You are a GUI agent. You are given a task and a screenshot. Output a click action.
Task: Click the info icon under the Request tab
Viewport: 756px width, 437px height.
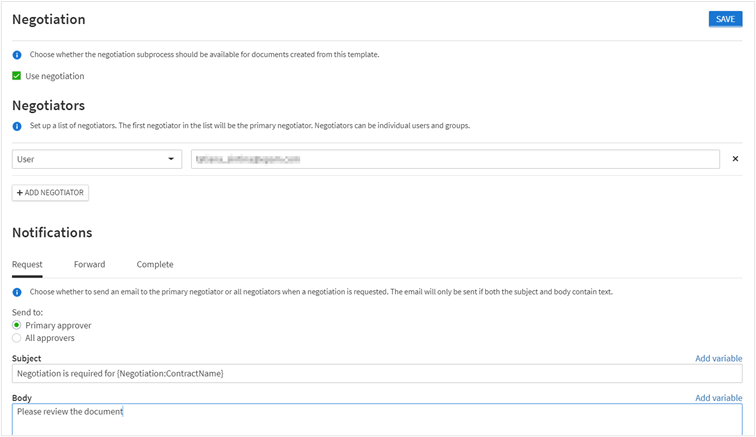(x=17, y=292)
